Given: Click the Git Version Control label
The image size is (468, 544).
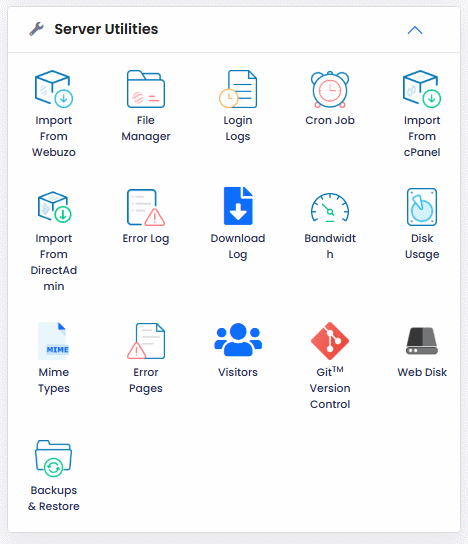Looking at the screenshot, I should click(x=330, y=388).
